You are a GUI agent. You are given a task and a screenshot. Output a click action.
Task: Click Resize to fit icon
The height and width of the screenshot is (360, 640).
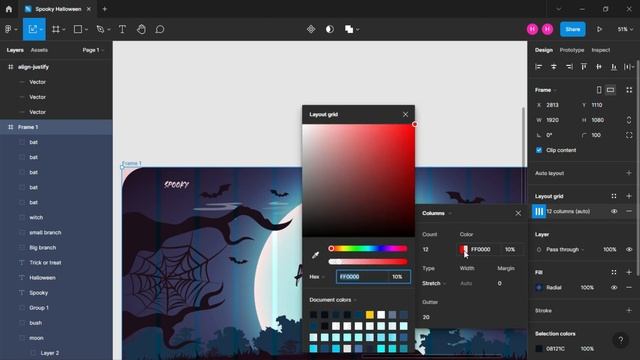(629, 90)
